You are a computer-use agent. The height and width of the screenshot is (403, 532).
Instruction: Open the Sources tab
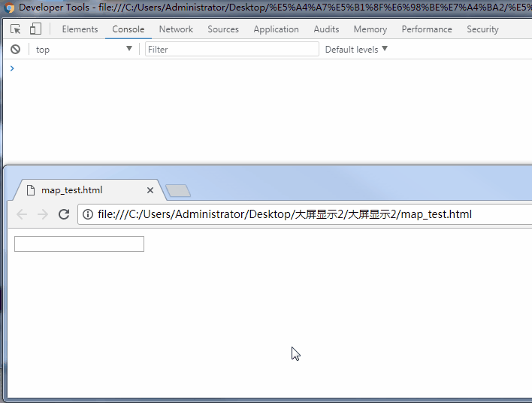coord(223,29)
